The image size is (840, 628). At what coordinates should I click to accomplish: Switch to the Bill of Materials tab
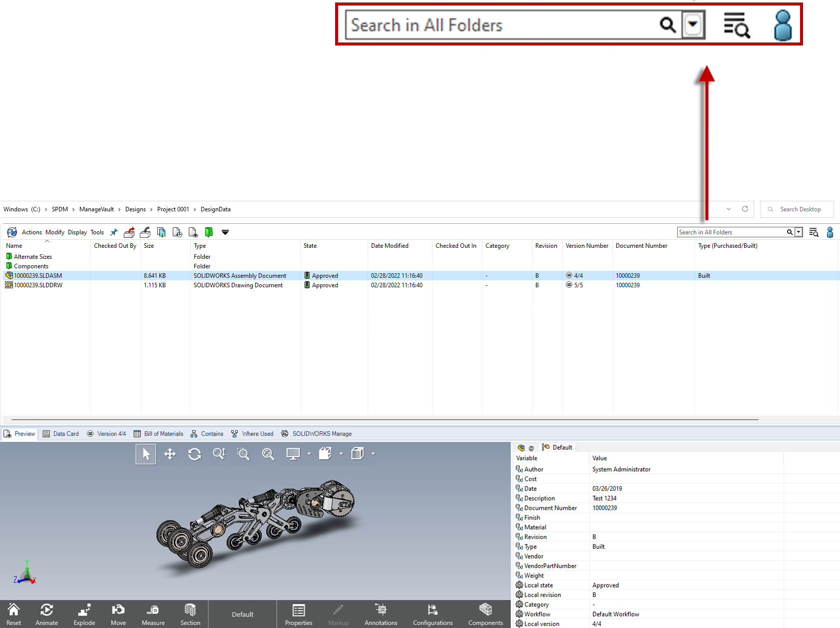(x=158, y=434)
